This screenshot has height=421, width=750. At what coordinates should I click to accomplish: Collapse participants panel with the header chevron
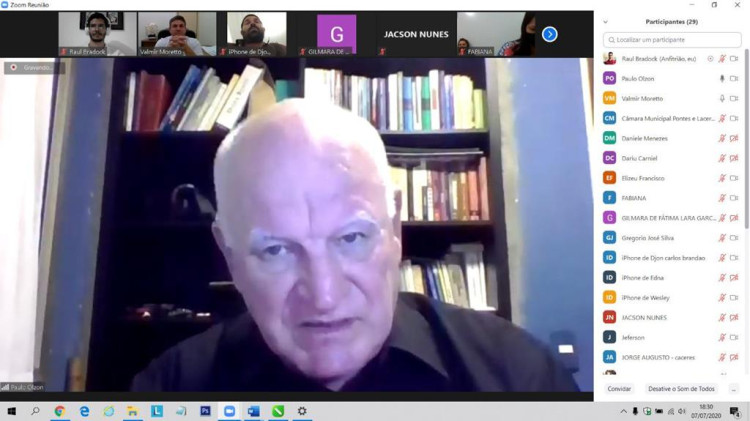point(606,22)
